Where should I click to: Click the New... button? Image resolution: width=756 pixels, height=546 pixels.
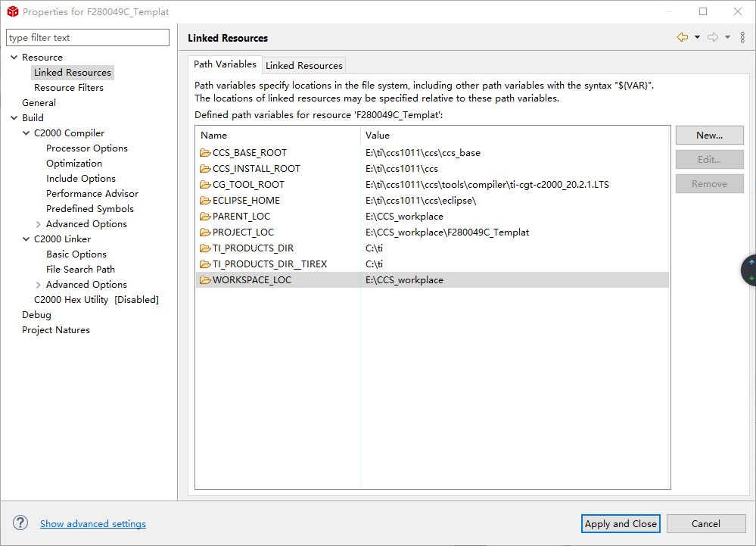(709, 136)
